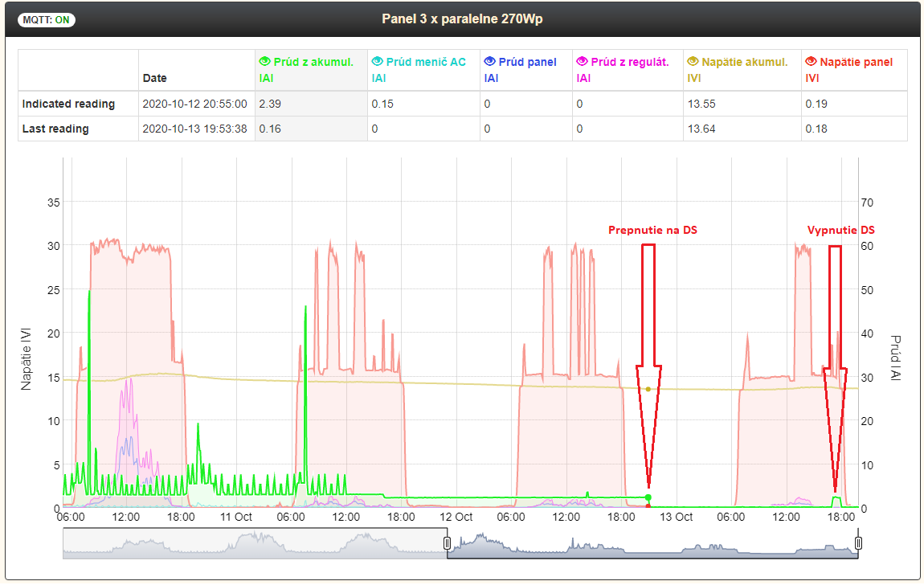The height and width of the screenshot is (585, 924).
Task: Click the date 2020-10-13 19:53:38
Action: [195, 129]
